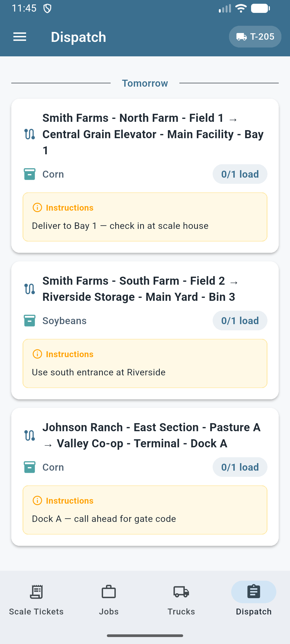This screenshot has height=644, width=290.
Task: Tap the Corn commodity box icon, first card
Action: click(x=30, y=174)
